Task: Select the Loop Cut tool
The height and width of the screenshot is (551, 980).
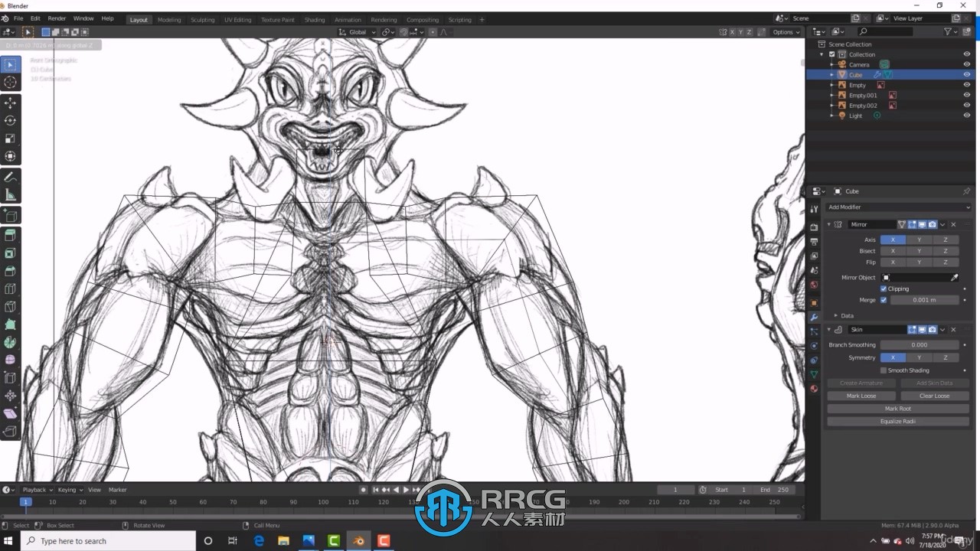Action: click(10, 289)
